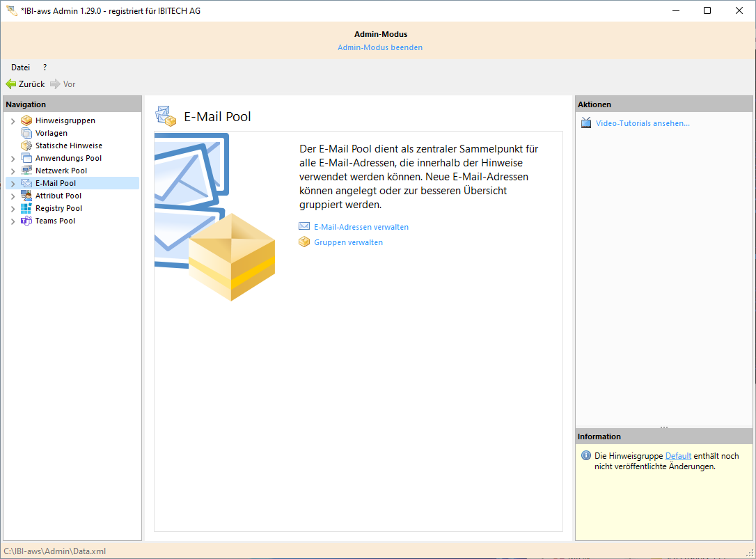The height and width of the screenshot is (559, 756).
Task: Click Video-Tutorials ansehen link
Action: click(643, 123)
